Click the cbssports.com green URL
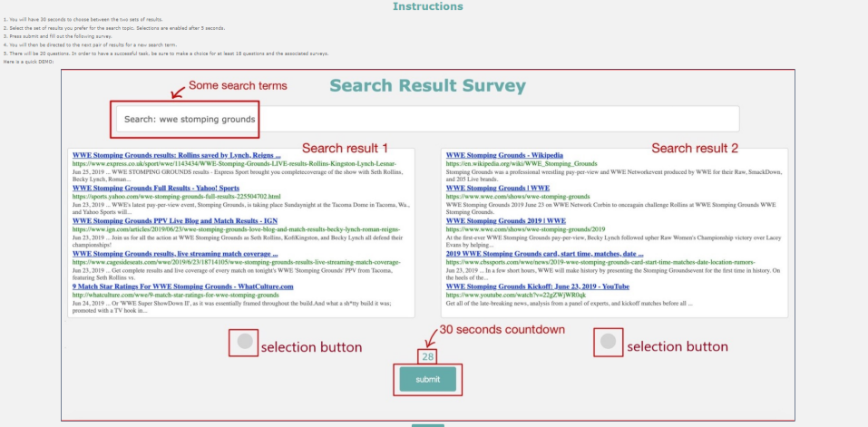 pyautogui.click(x=600, y=262)
